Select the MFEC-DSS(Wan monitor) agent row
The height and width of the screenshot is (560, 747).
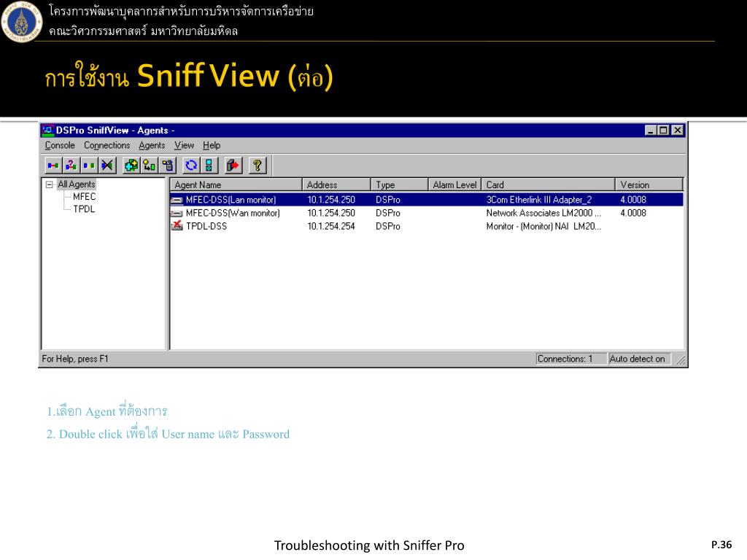(x=427, y=213)
